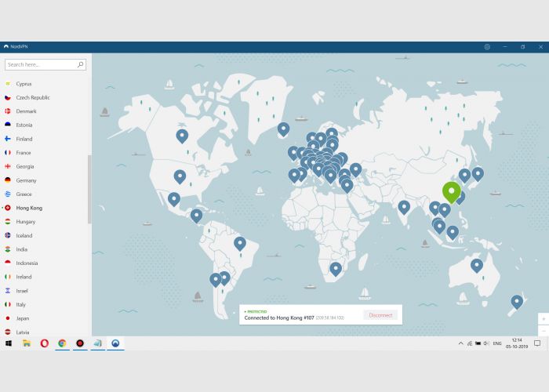
Task: Focus the Search here field
Action: tap(45, 64)
